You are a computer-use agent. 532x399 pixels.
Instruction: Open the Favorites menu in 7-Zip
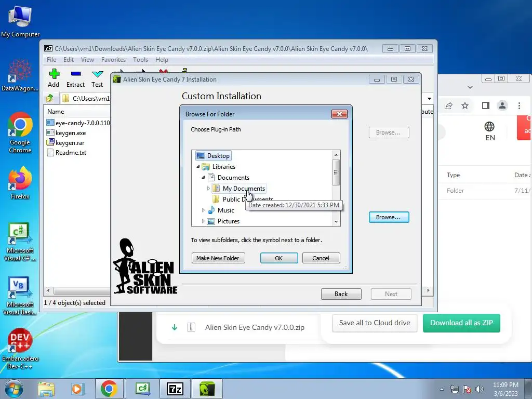click(113, 60)
